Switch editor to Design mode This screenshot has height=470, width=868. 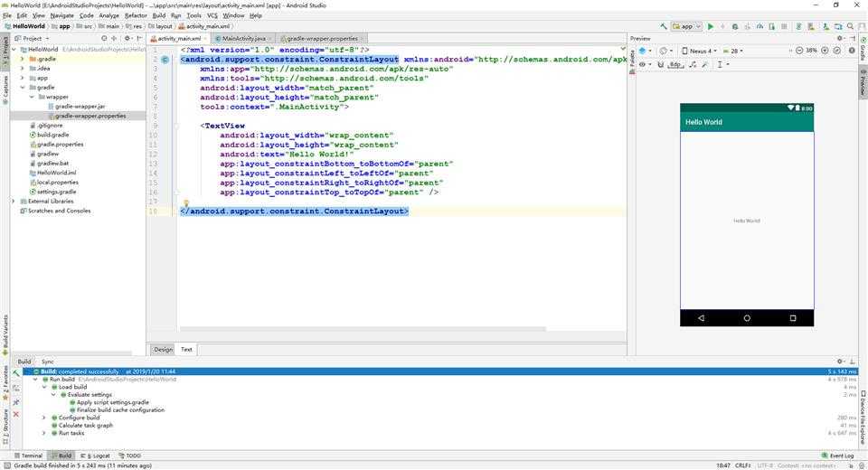click(x=163, y=349)
